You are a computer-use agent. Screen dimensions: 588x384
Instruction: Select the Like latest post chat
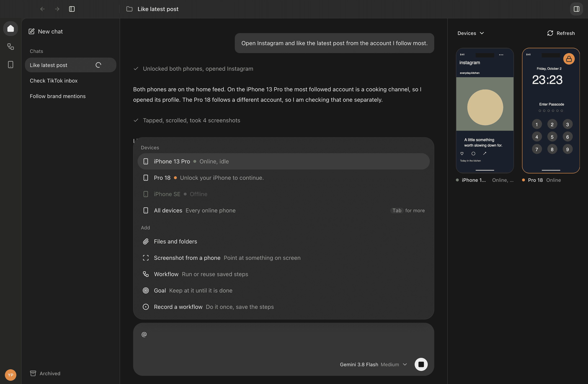click(70, 65)
